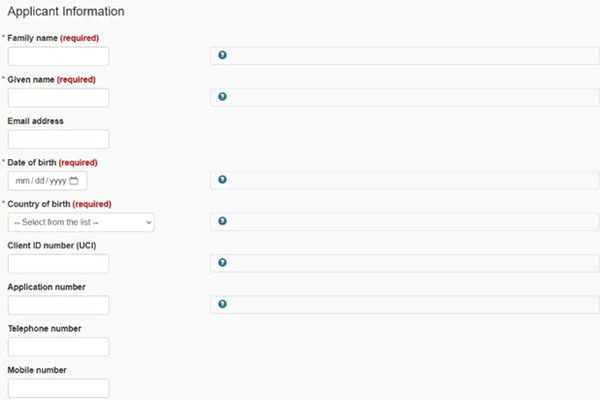Select the Client ID number (UCI) field
600x400 pixels.
[58, 264]
